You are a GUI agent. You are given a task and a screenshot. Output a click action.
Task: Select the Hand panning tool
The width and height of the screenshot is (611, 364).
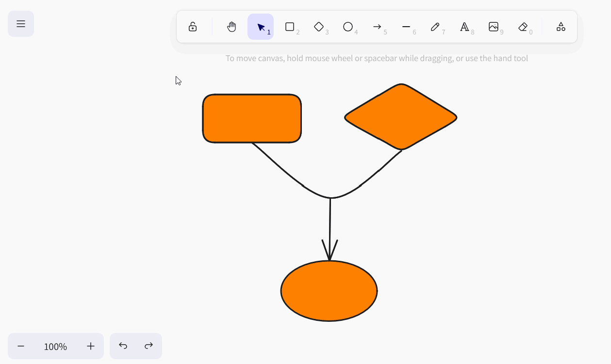point(231,27)
